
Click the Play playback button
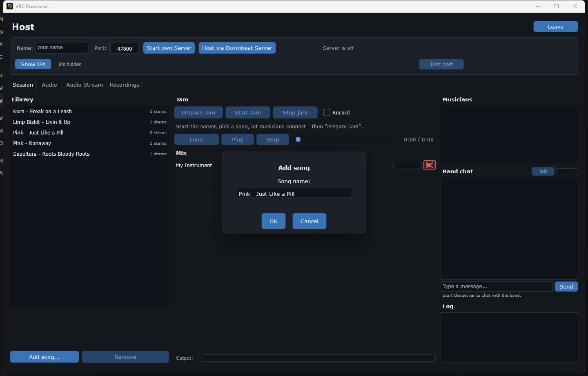(x=238, y=139)
